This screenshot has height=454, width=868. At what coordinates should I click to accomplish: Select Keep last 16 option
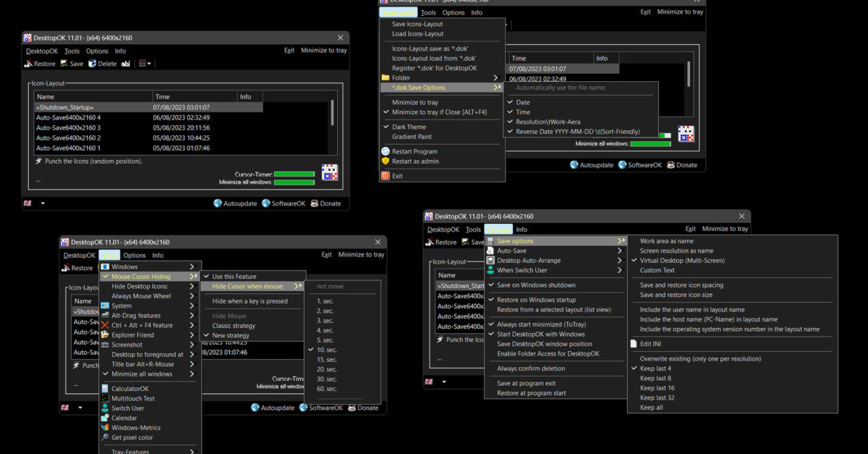point(656,388)
